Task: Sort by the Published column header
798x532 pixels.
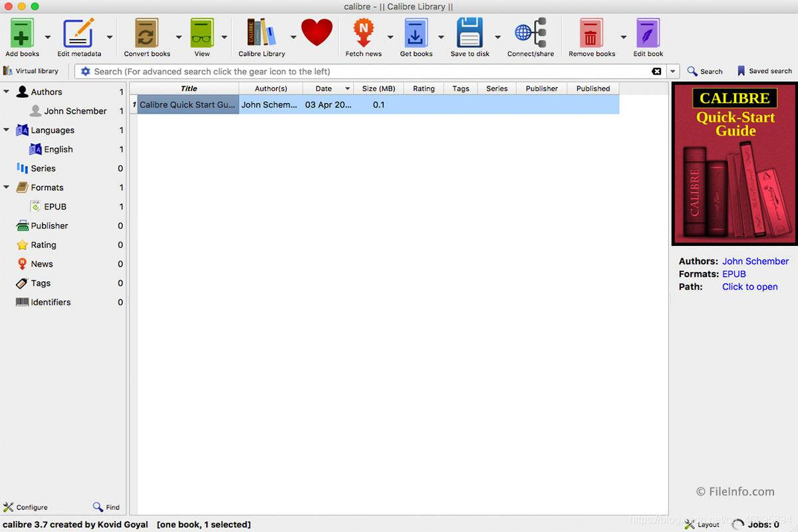Action: click(593, 88)
